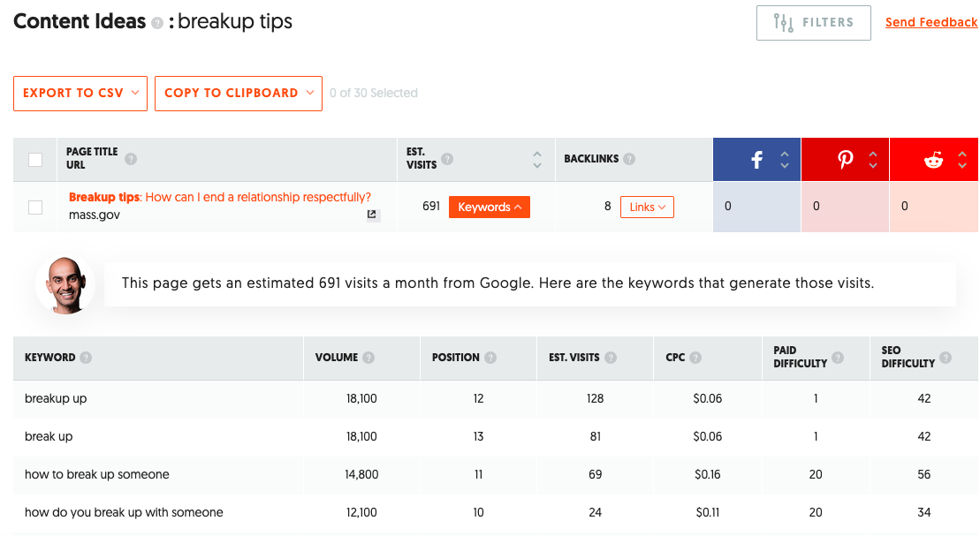Screen dimensions: 980x536
Task: Open the Breakup tips page title link
Action: tap(220, 198)
